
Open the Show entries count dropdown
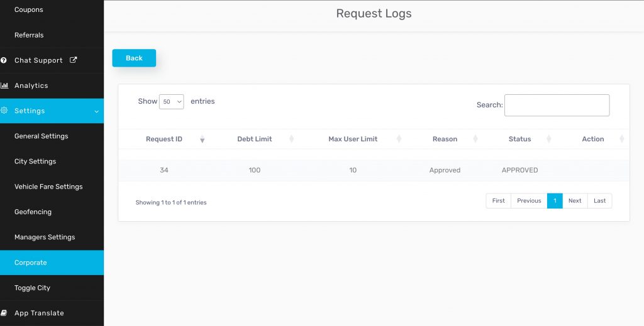[x=171, y=102]
